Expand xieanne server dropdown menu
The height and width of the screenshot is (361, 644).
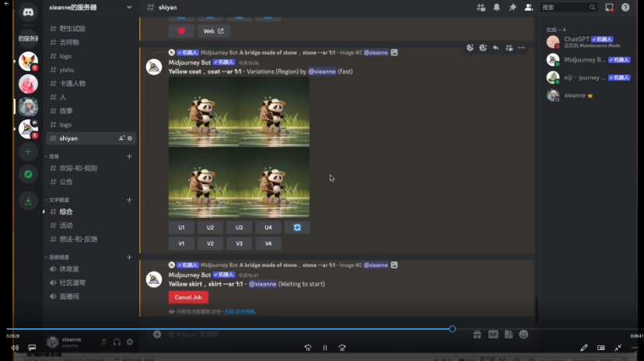point(129,8)
